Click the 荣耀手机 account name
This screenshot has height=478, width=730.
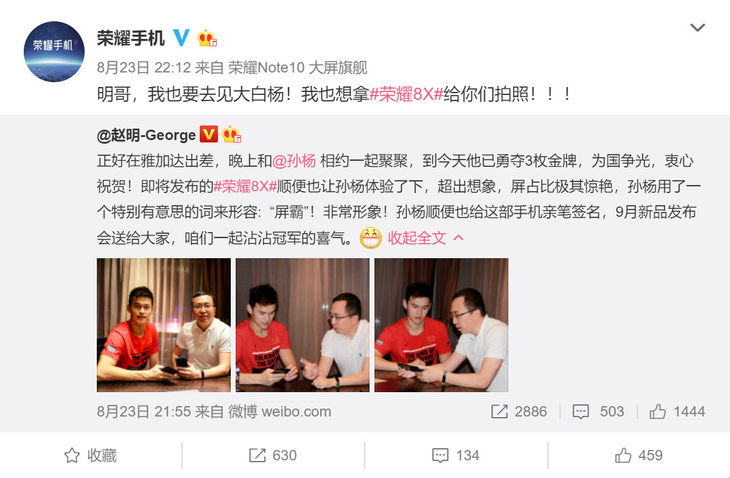click(x=131, y=38)
